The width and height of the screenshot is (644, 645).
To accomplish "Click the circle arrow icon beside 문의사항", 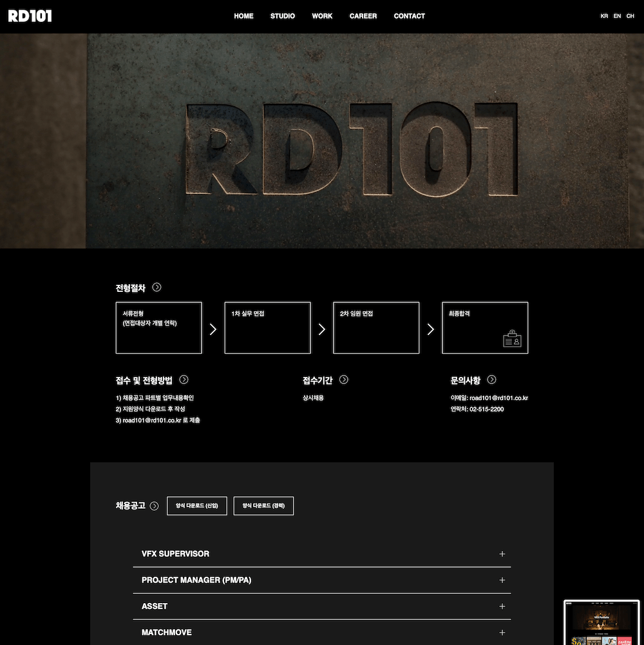I will [x=491, y=380].
